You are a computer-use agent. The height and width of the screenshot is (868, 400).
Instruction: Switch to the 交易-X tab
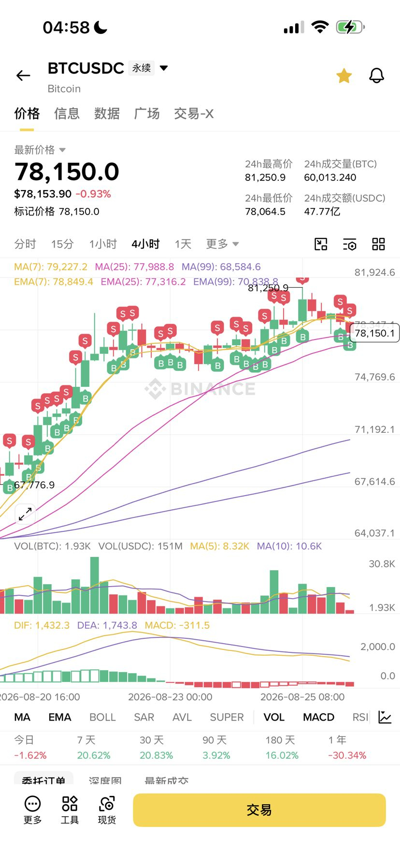pyautogui.click(x=194, y=114)
